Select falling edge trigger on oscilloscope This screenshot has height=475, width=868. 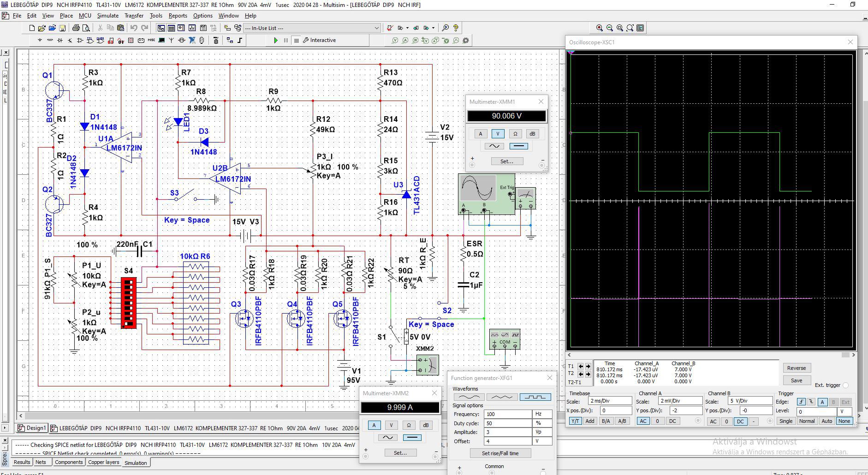pyautogui.click(x=811, y=402)
